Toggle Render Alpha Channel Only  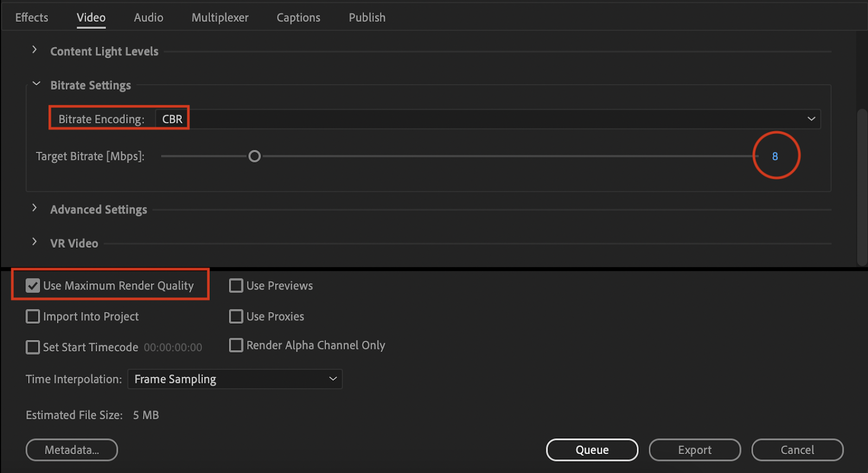coord(236,345)
